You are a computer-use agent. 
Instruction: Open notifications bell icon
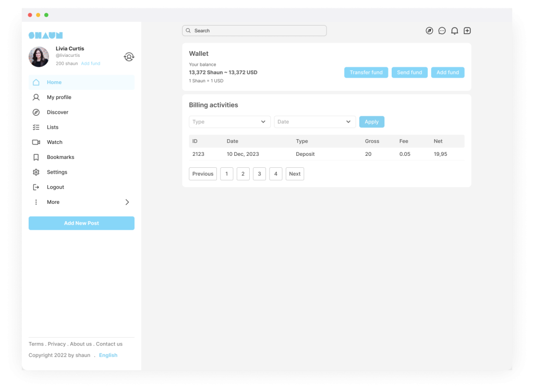click(x=455, y=31)
